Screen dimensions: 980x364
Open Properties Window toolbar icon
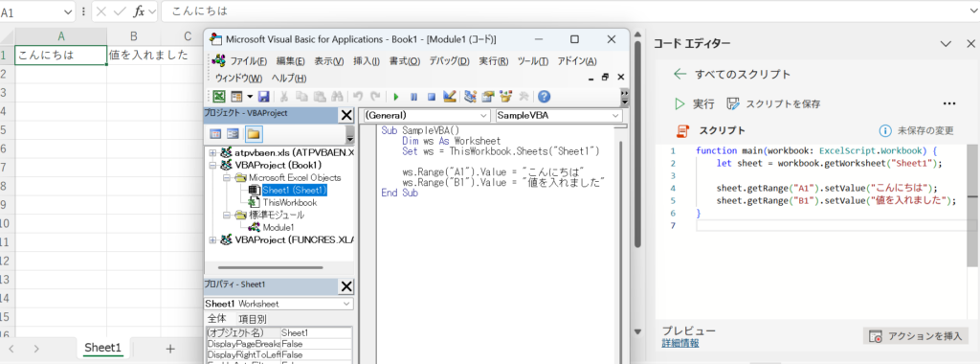click(488, 97)
